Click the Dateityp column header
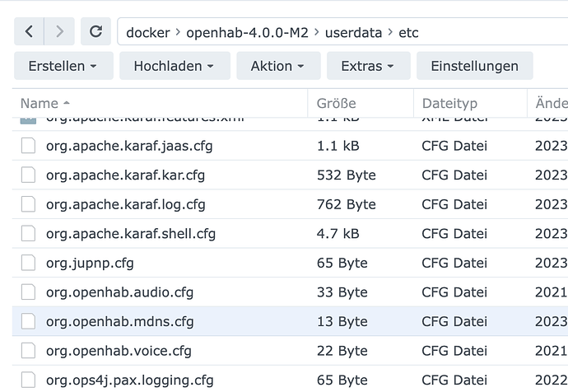 pyautogui.click(x=449, y=103)
